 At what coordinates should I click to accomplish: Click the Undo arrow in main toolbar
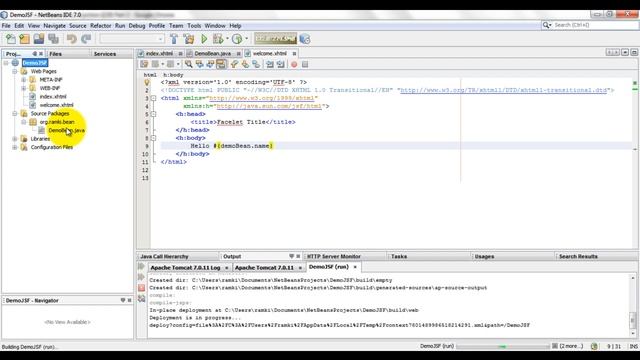pos(72,39)
